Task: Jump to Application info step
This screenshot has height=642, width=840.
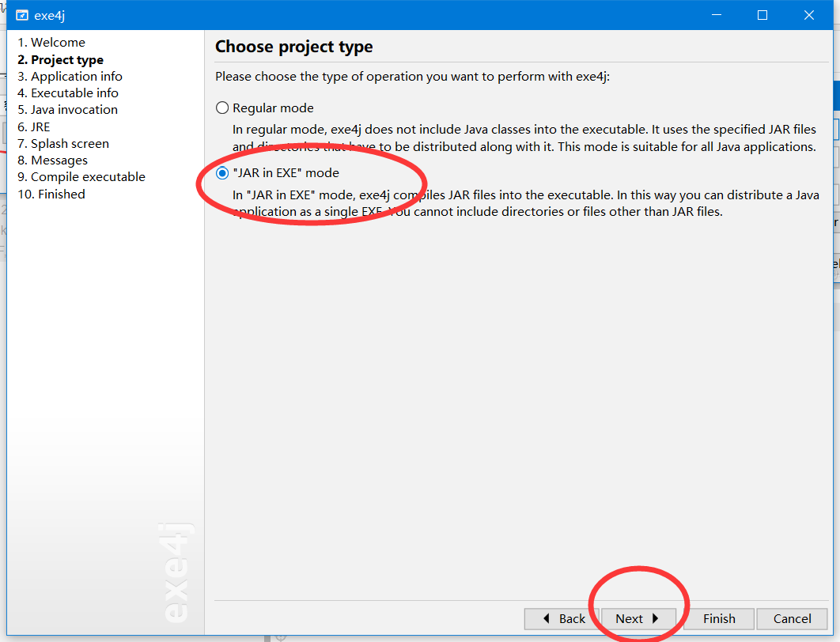Action: (70, 76)
